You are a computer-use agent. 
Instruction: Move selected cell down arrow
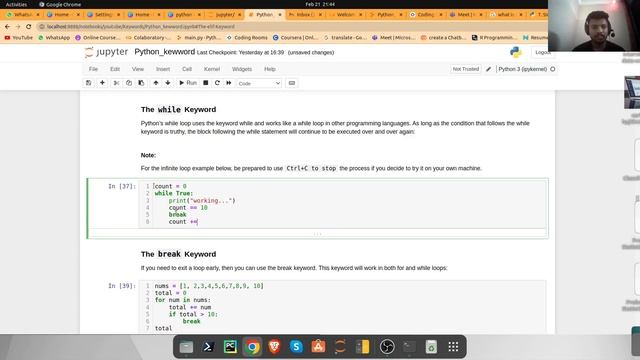click(168, 83)
